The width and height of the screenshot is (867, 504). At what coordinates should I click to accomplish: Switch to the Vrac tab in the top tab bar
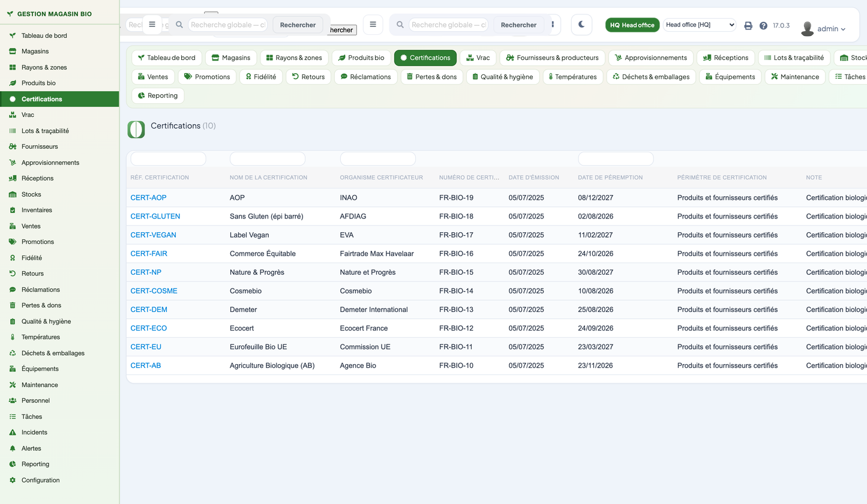coord(478,58)
